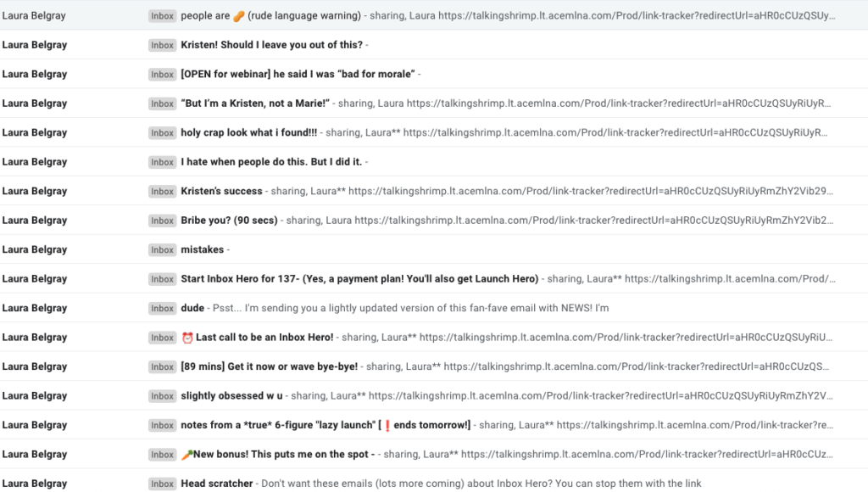
Task: Open the "Bribe you? (90 secs)" email
Action: click(229, 221)
